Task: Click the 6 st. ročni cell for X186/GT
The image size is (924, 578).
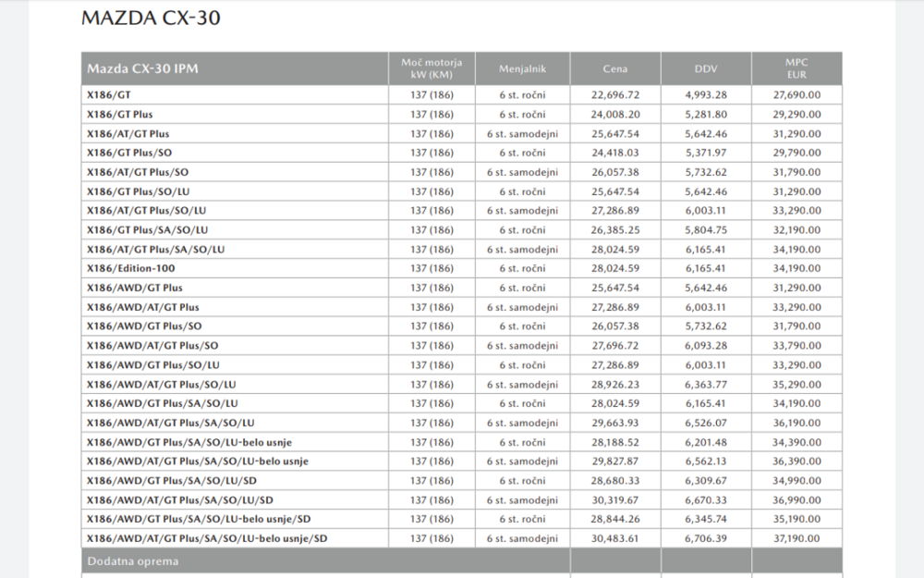Action: (521, 94)
